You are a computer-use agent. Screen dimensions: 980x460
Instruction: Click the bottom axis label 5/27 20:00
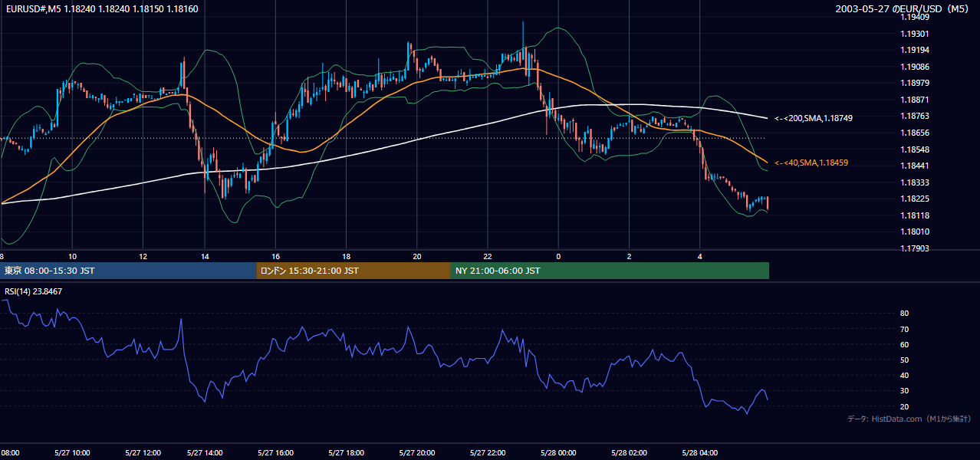pyautogui.click(x=416, y=452)
